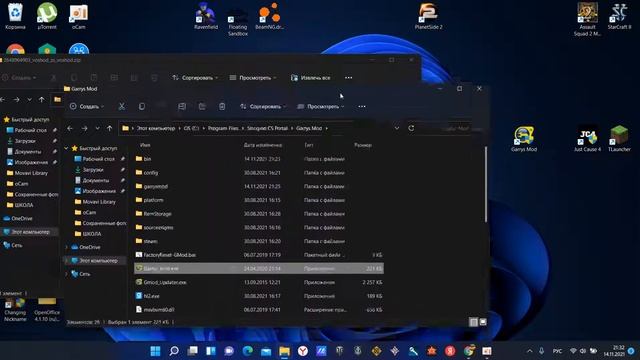
Task: Click Этот компьютер in the address breadcrumb
Action: click(156, 128)
